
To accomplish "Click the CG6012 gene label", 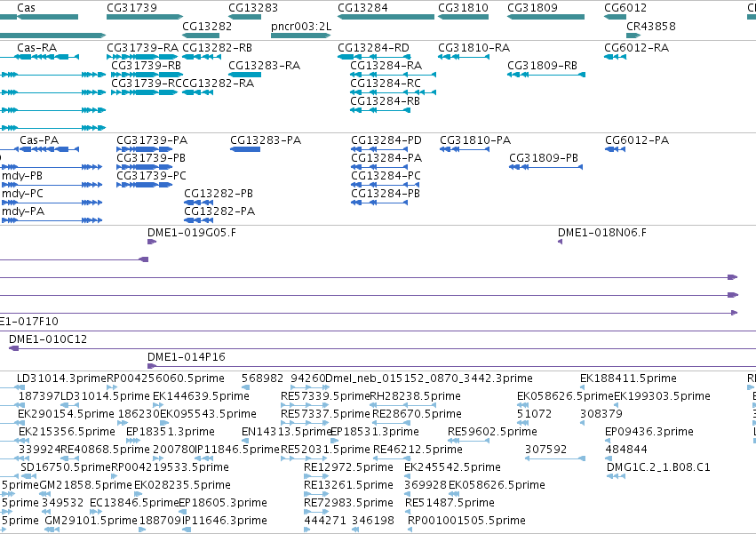I will 625,8.
